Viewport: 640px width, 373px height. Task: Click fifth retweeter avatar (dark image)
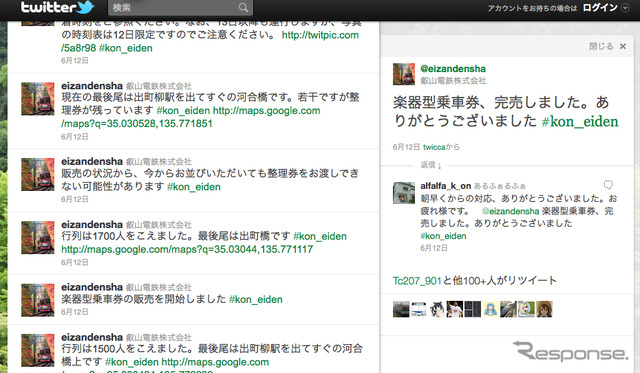tap(473, 309)
